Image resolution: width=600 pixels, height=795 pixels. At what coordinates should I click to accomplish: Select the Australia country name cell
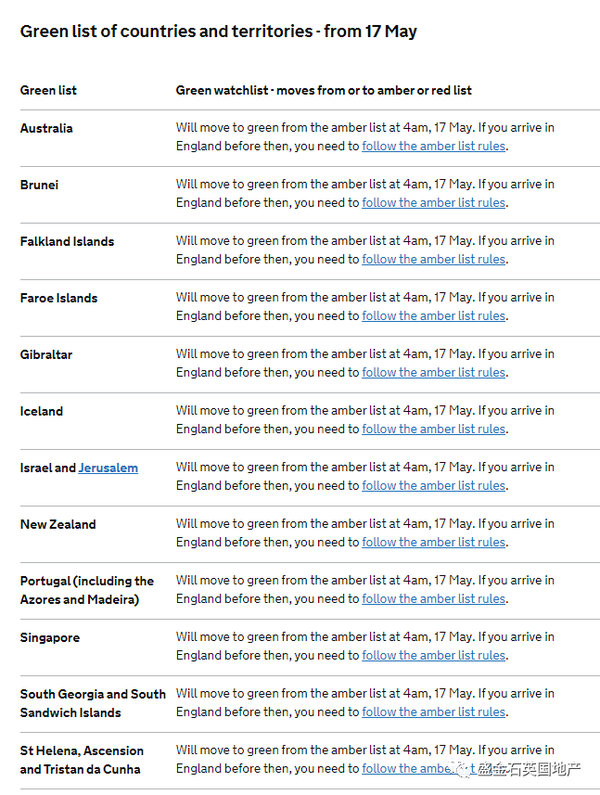pyautogui.click(x=46, y=128)
